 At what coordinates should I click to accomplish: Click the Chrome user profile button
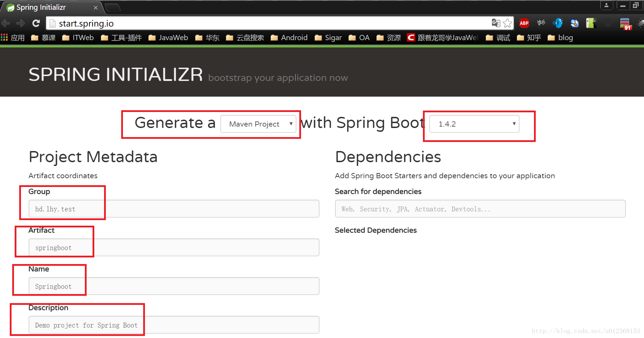click(x=606, y=5)
